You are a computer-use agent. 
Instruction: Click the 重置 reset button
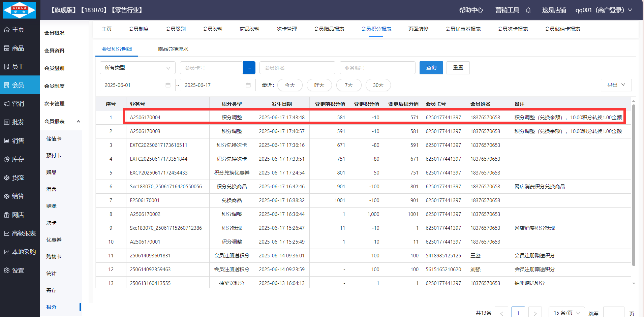[458, 68]
